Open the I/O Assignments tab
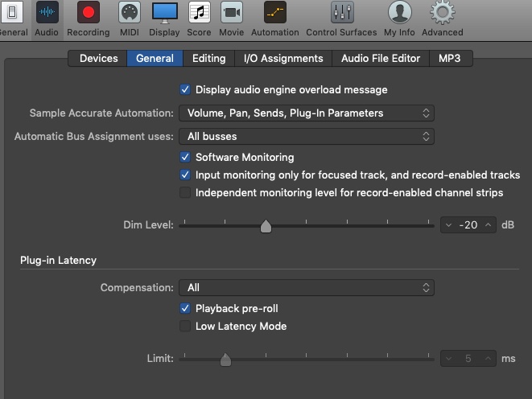This screenshot has width=532, height=399. click(283, 58)
